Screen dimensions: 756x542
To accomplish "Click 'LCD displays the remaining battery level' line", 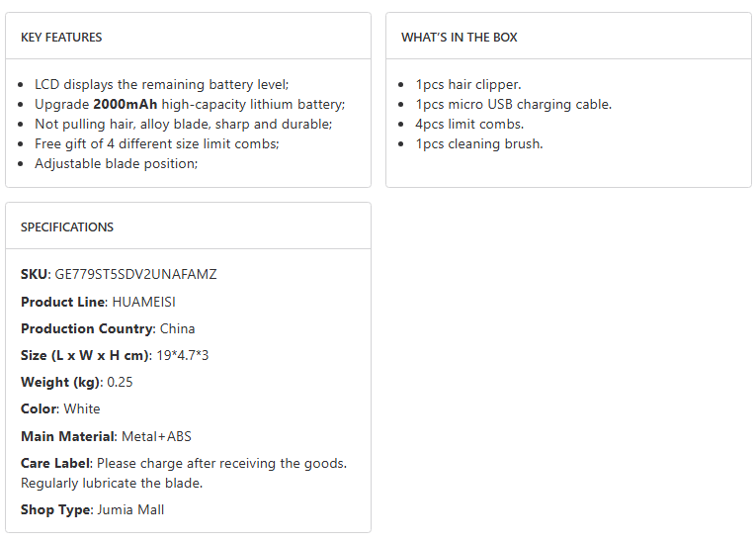I will click(x=161, y=85).
